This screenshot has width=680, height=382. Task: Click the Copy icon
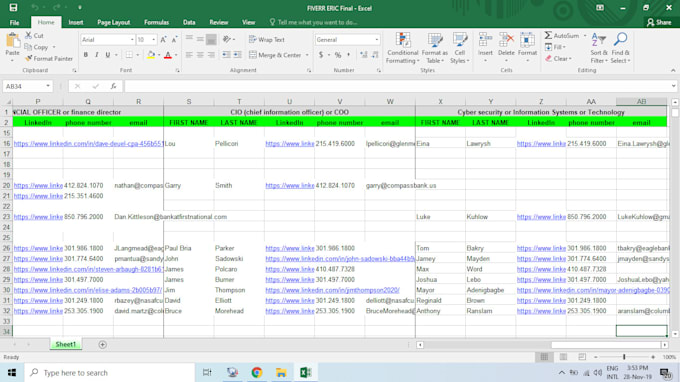[x=28, y=47]
